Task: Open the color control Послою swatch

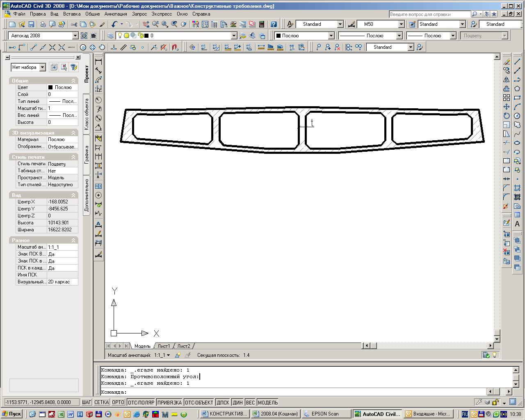Action: pyautogui.click(x=304, y=36)
